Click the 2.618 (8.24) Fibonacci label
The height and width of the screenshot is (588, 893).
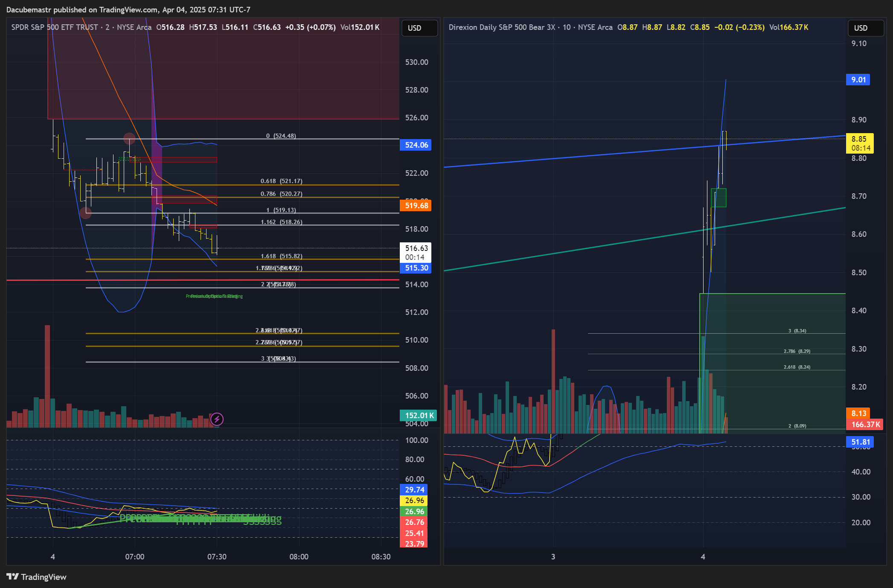click(x=797, y=367)
